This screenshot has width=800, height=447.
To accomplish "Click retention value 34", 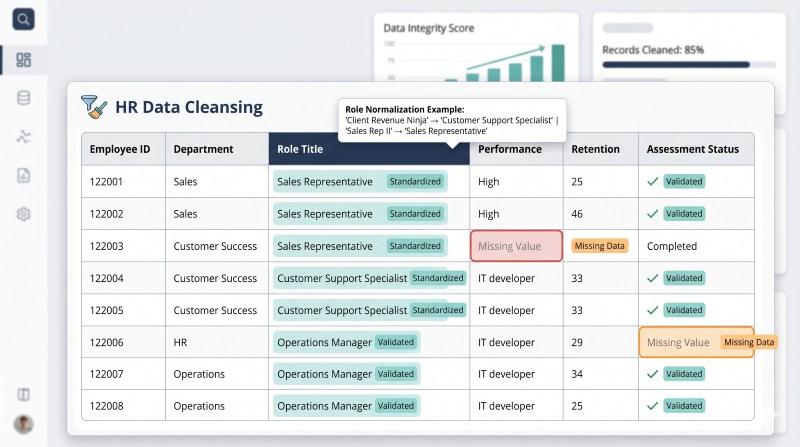I will coord(577,374).
